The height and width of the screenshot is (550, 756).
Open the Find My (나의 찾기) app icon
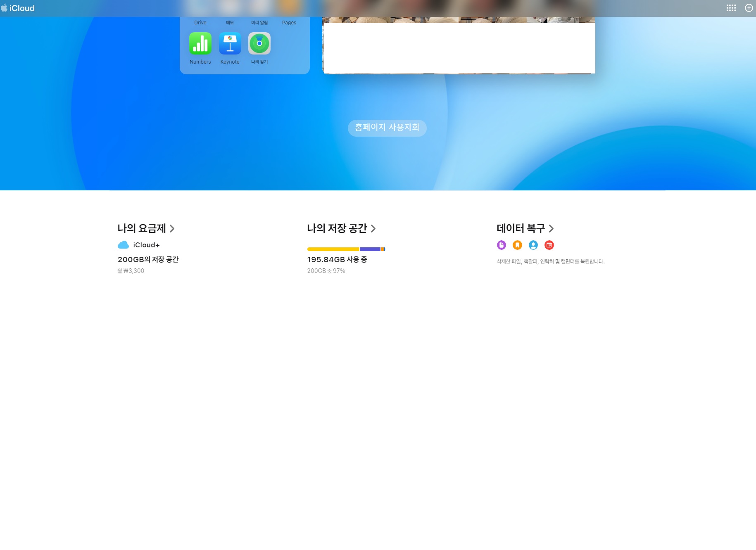[x=259, y=43]
